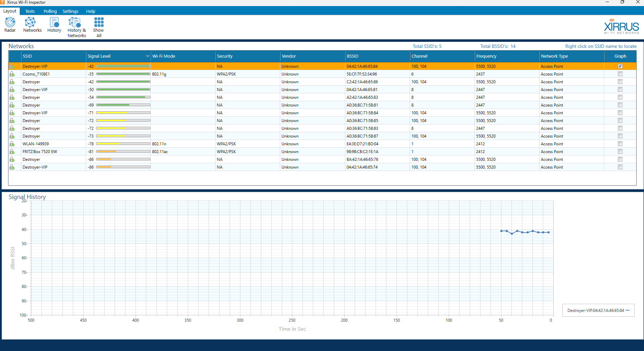Open History & Networks layout
The width and height of the screenshot is (644, 351).
point(77,27)
